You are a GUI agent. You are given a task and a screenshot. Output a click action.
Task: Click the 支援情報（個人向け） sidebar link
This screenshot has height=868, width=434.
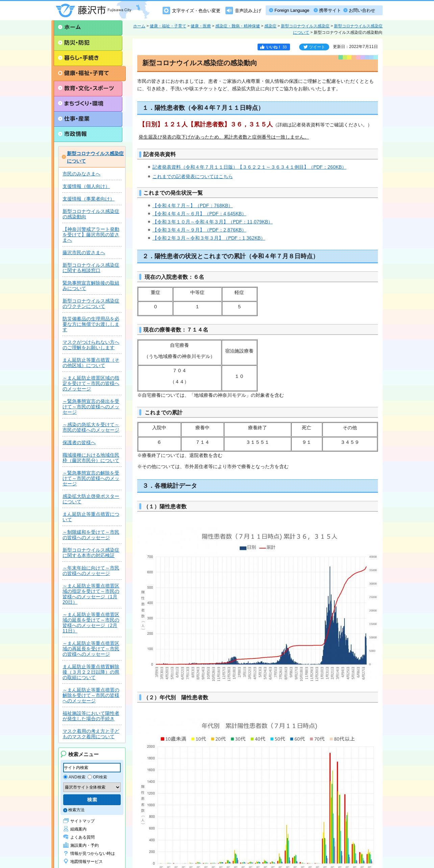click(x=86, y=186)
